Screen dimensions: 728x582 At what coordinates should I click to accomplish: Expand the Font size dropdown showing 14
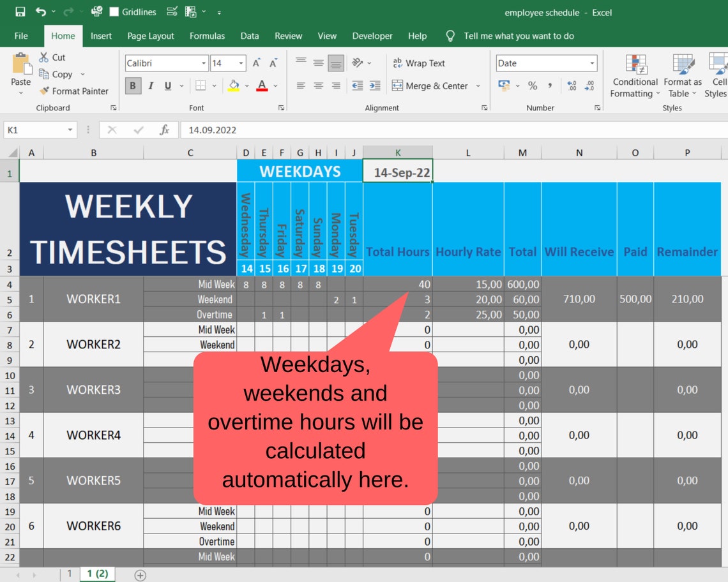(242, 63)
